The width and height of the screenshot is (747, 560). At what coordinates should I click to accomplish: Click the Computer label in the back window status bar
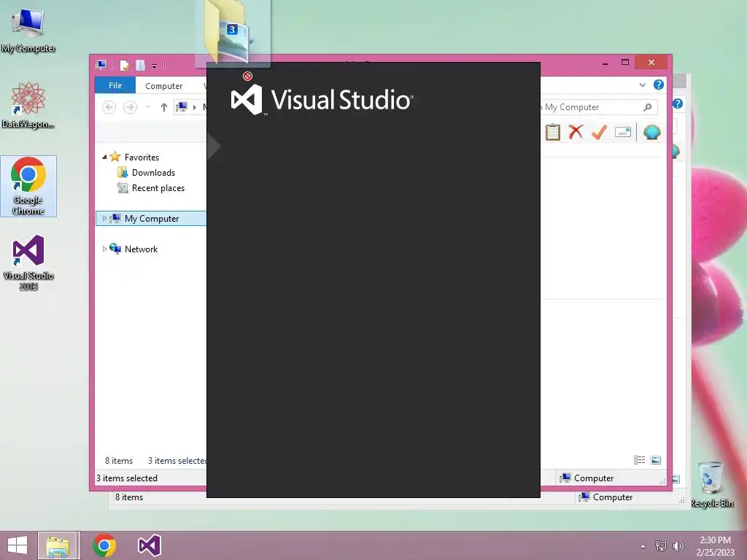pyautogui.click(x=613, y=497)
